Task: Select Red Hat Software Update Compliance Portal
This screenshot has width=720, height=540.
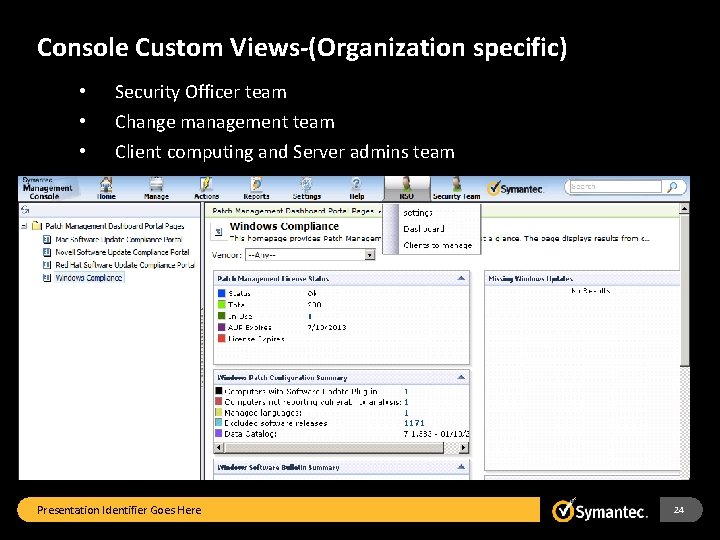Action: pyautogui.click(x=125, y=265)
